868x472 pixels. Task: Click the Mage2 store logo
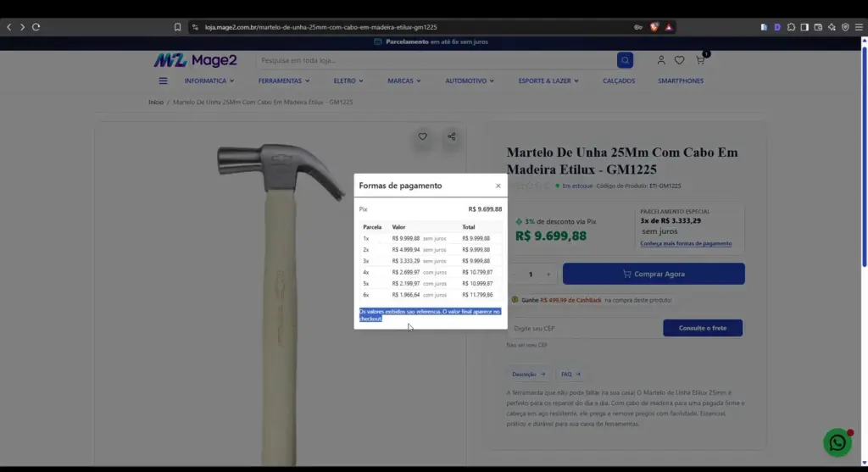(x=196, y=60)
